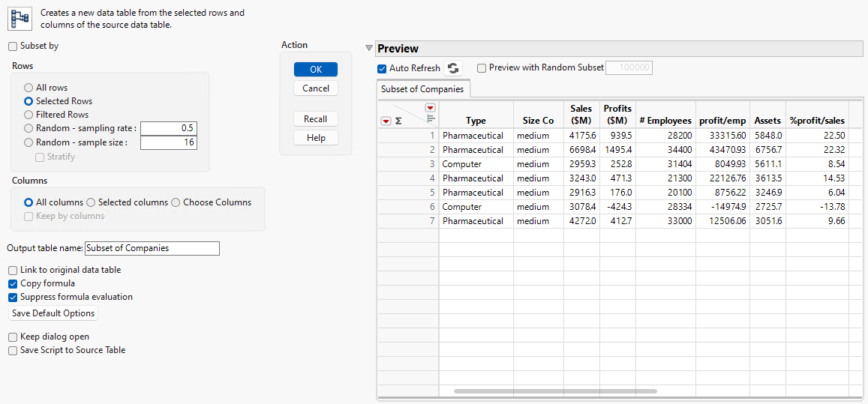Switch to Subset of Companies tab
Screen dimensions: 868x404
click(x=422, y=89)
